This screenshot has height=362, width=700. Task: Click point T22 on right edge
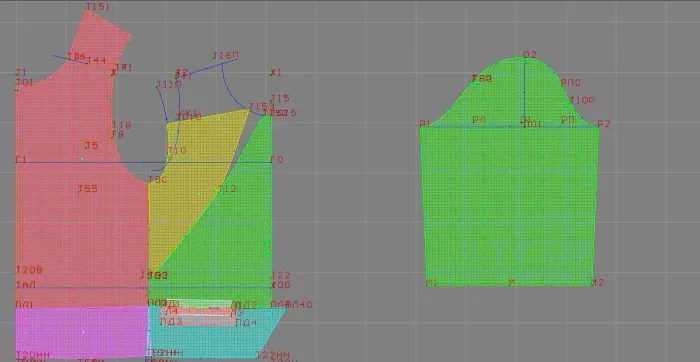pyautogui.click(x=281, y=275)
